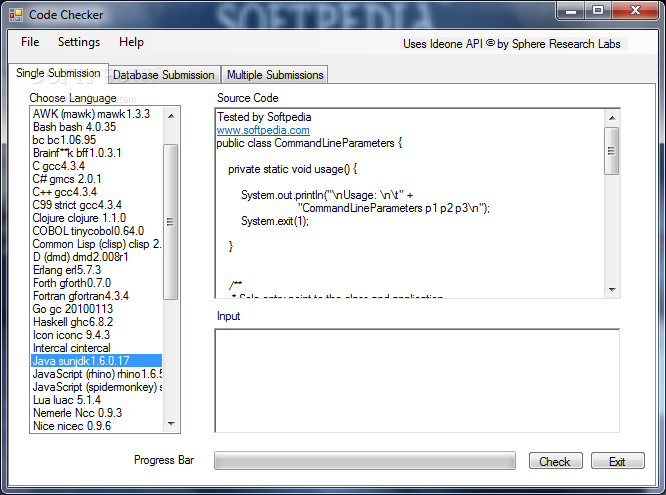Screen dimensions: 666x495
Task: Select C gcc4.3.4 language
Action: point(96,166)
